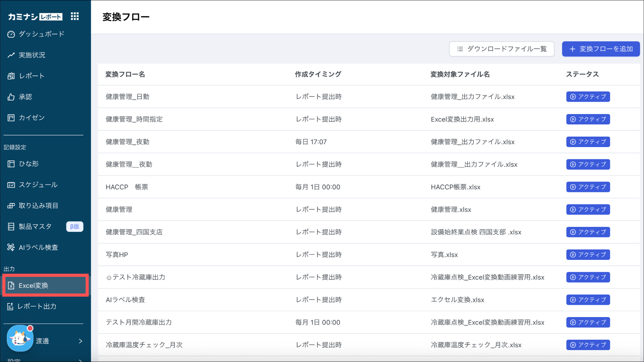Click the 実施状況 trend line icon
Image resolution: width=644 pixels, height=362 pixels.
(11, 55)
